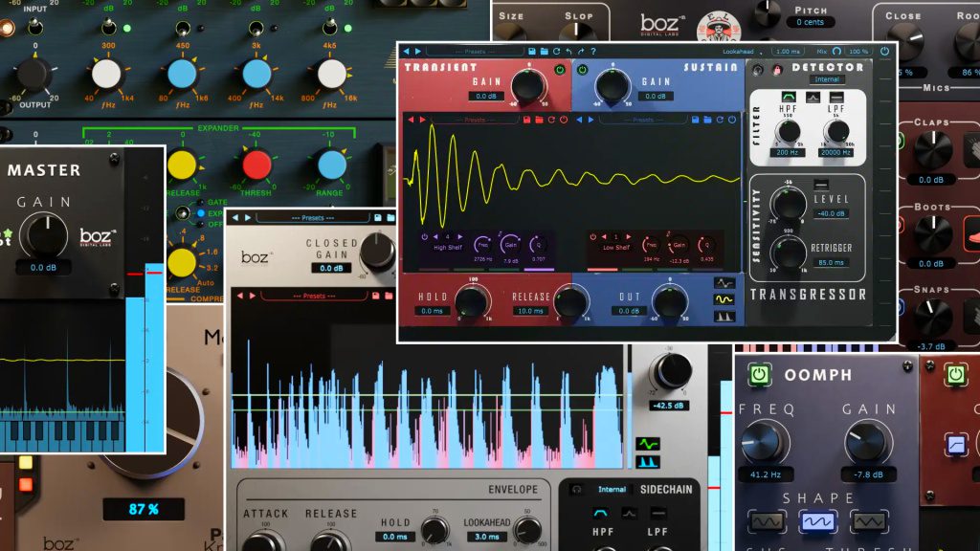
Task: Enable the green power toggle above Oomph Freq knob
Action: (x=760, y=376)
